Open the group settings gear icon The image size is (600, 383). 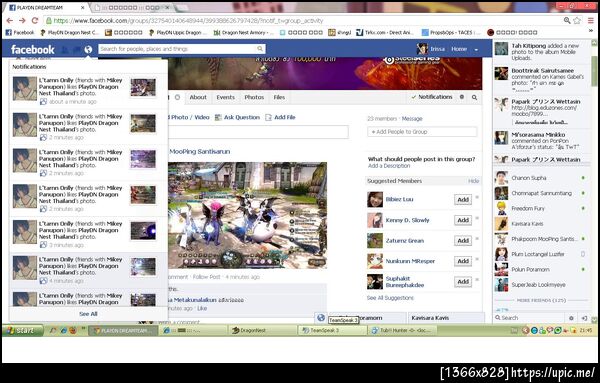[x=462, y=97]
